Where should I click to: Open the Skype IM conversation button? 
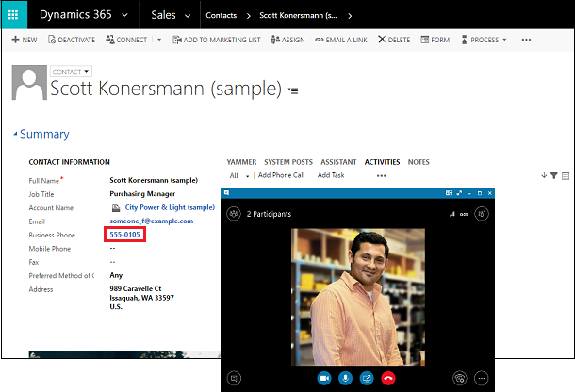(x=234, y=378)
